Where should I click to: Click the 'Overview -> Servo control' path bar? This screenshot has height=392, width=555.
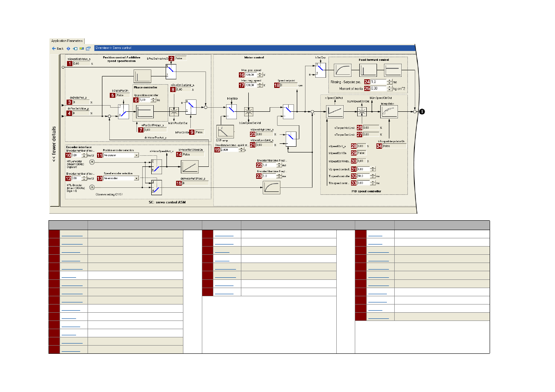(x=255, y=48)
